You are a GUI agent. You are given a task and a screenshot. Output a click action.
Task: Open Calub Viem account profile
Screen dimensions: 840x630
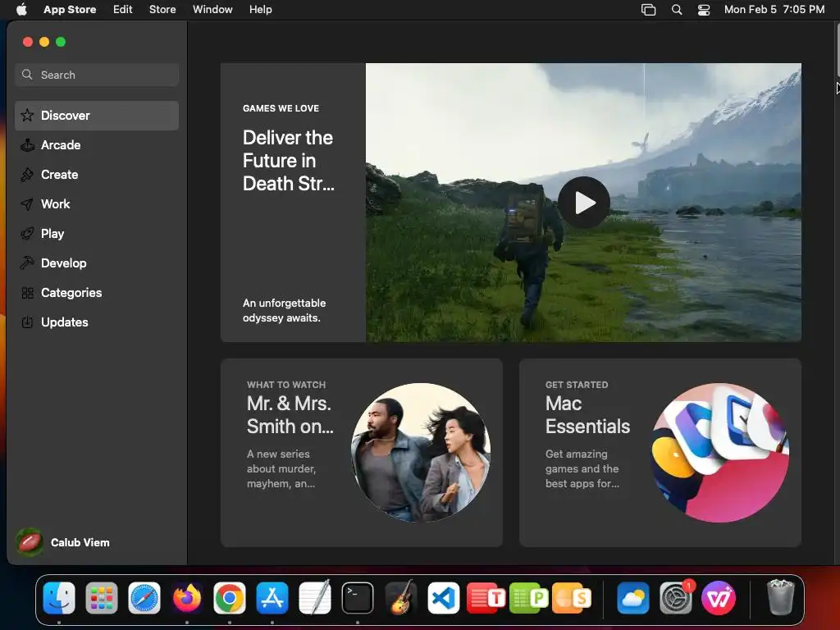[63, 542]
